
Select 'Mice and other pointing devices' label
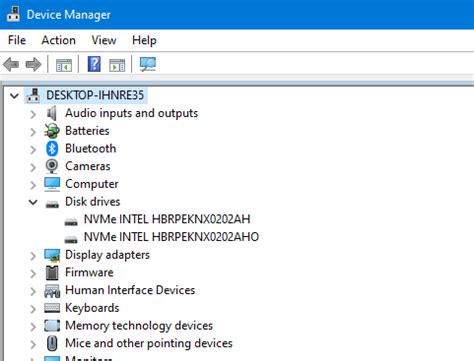tap(149, 343)
